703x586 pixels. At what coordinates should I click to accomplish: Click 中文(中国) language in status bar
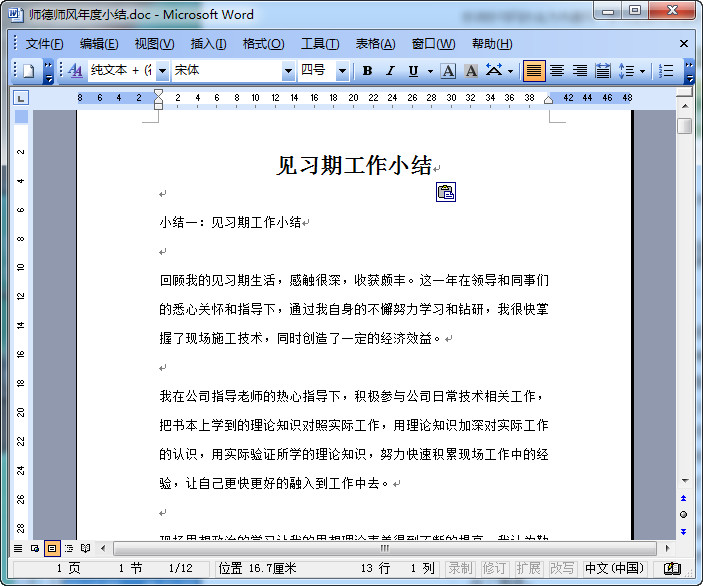click(x=614, y=569)
